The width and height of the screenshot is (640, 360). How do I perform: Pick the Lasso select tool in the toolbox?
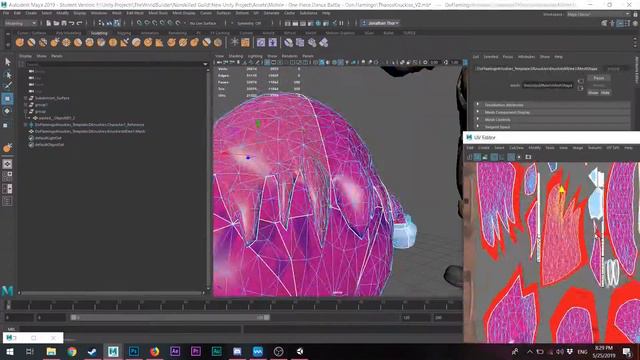click(7, 75)
